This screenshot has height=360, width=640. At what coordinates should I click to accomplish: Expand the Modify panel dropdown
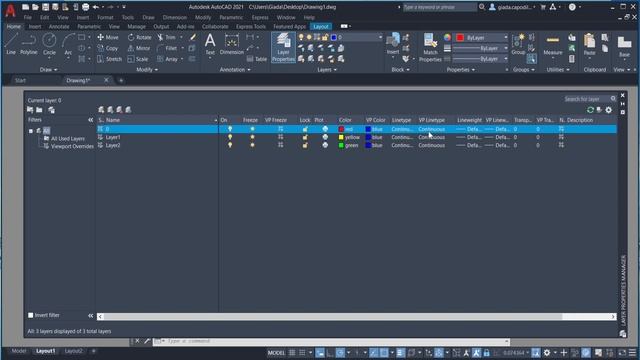pos(147,70)
